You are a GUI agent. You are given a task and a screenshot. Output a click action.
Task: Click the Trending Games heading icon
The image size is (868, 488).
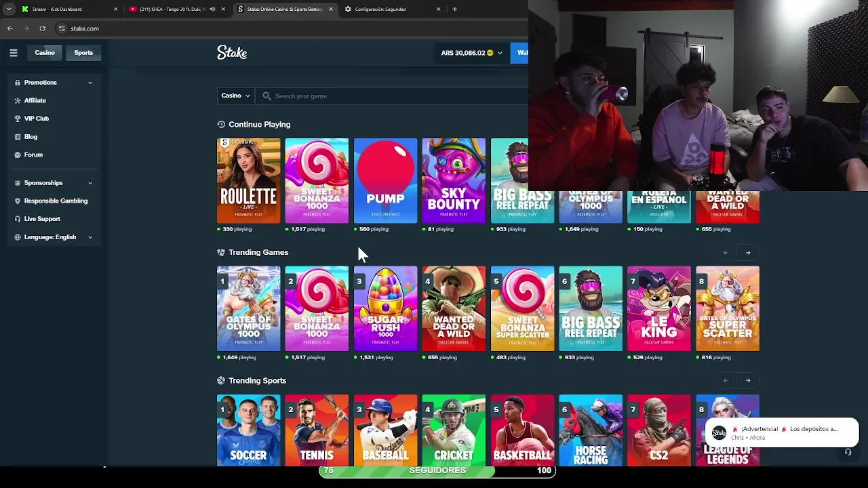pos(221,252)
